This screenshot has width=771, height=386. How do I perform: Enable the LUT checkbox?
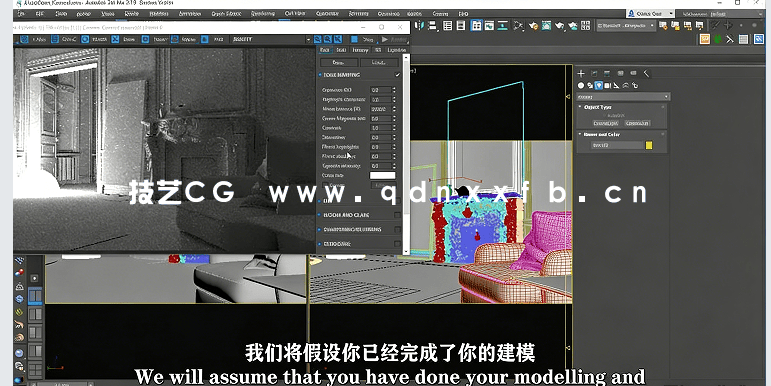point(398,201)
